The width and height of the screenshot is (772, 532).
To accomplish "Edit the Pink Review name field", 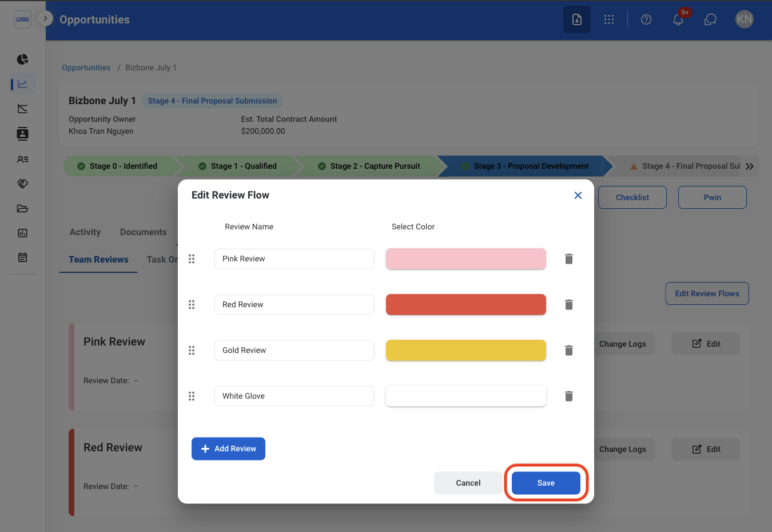I will pos(295,259).
